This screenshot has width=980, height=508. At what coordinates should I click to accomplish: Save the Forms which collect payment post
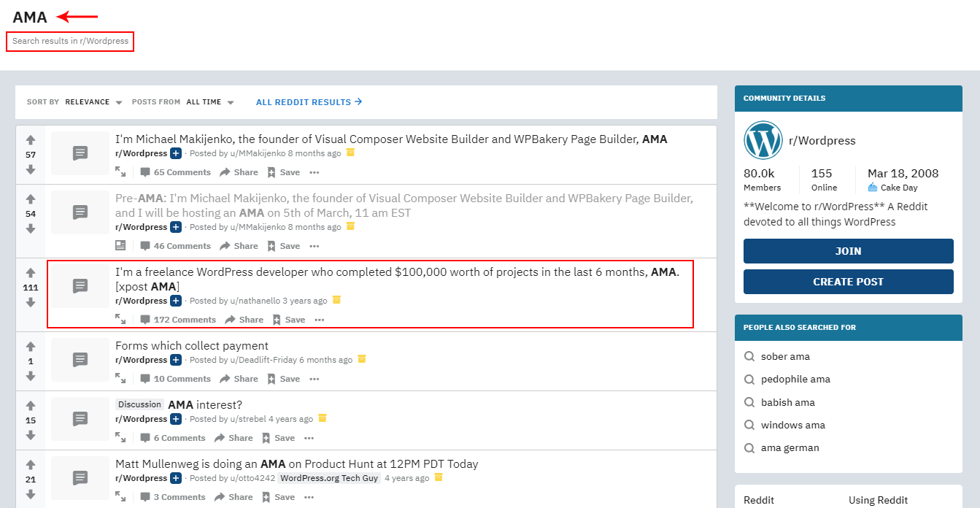(283, 379)
